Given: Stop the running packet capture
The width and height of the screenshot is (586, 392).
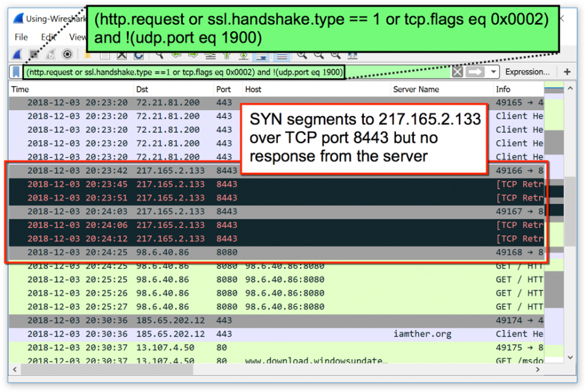Looking at the screenshot, I should [x=35, y=54].
